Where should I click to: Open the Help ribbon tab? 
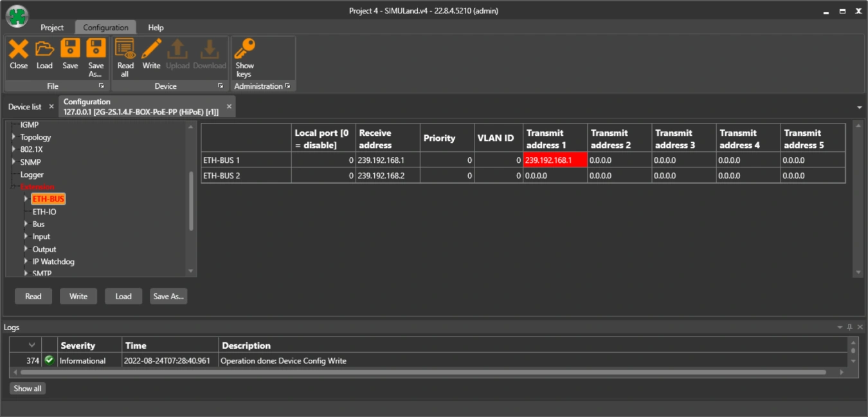(x=156, y=28)
